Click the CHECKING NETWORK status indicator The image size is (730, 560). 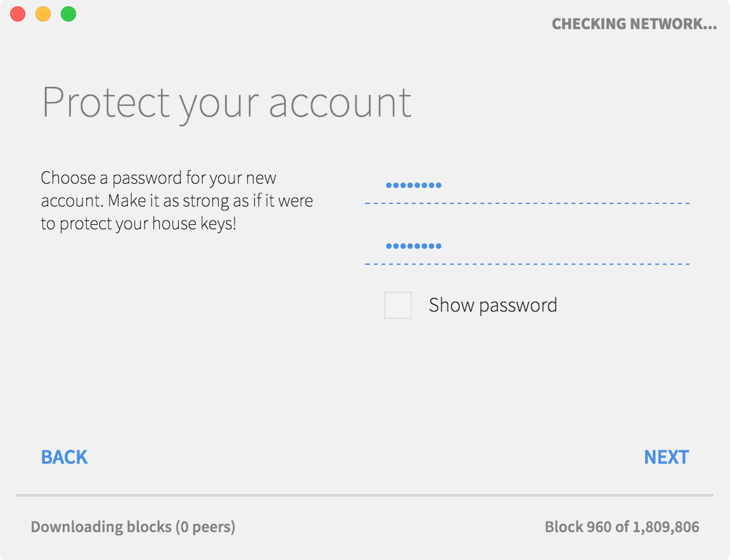634,24
